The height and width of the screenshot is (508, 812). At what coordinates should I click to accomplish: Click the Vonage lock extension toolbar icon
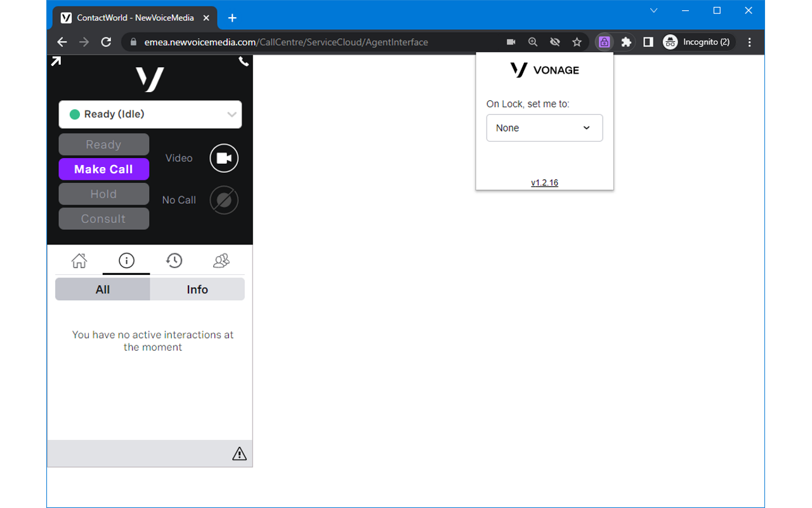[x=604, y=42]
